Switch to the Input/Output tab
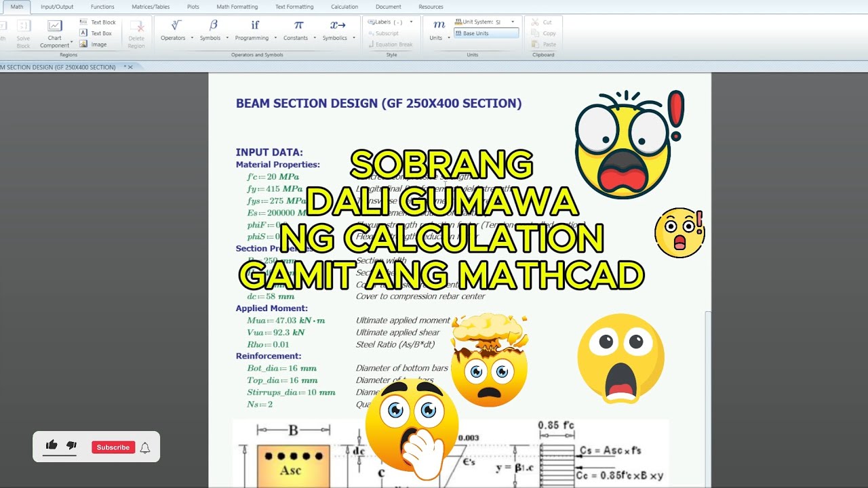The height and width of the screenshot is (488, 868). point(57,7)
